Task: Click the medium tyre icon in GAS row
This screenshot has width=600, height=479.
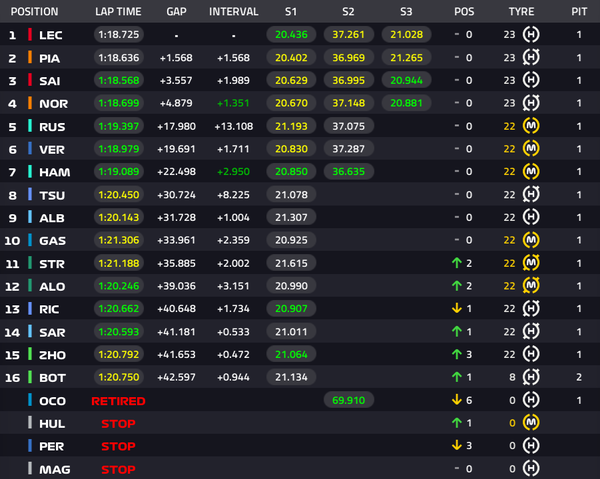Action: tap(531, 240)
